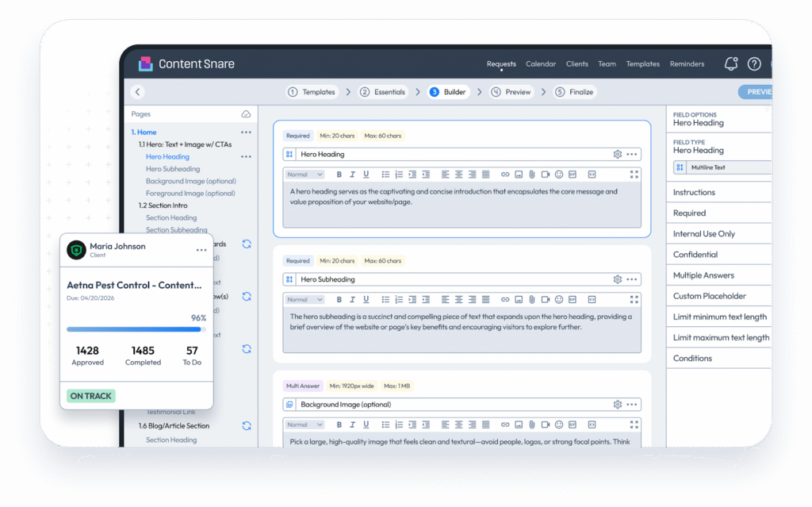Attach file in Hero Heading editor

point(532,175)
